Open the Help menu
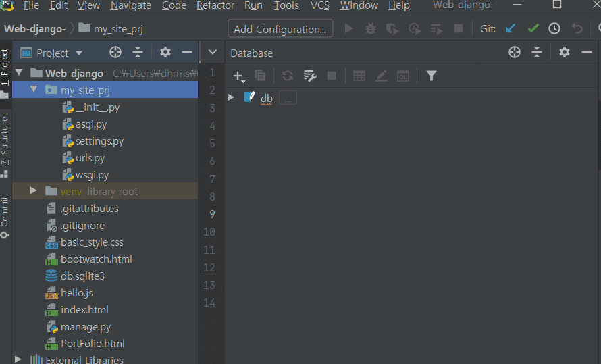Screen dimensions: 601x364 [x=399, y=5]
